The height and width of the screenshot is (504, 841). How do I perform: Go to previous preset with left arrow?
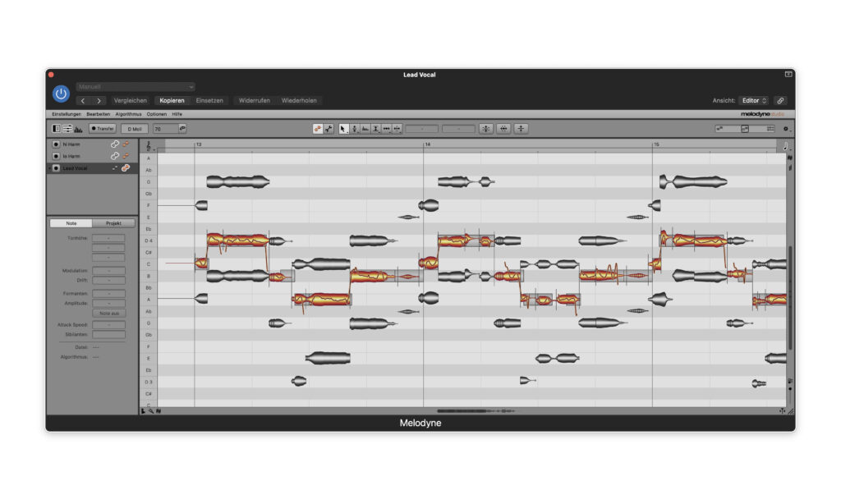(83, 101)
